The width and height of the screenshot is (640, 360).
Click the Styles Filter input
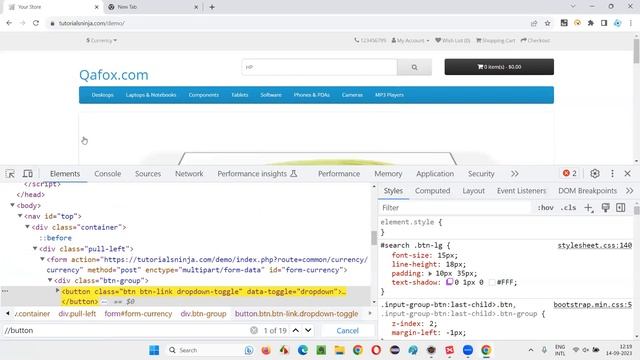455,208
